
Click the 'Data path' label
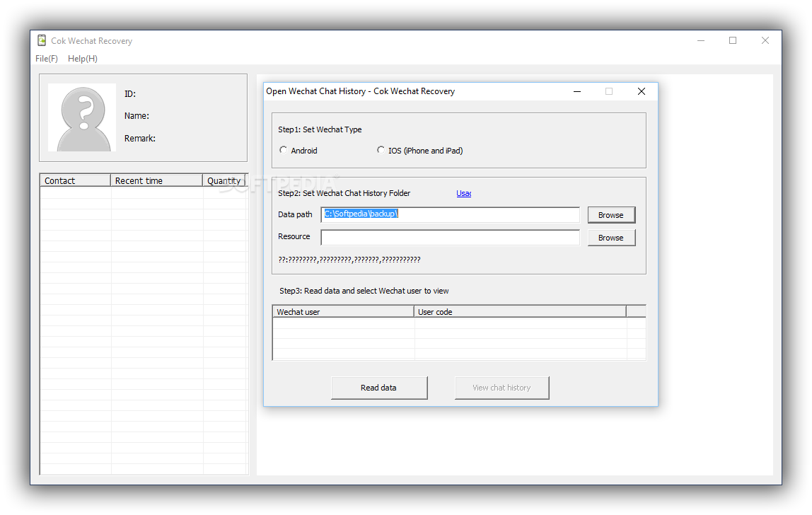tap(295, 214)
